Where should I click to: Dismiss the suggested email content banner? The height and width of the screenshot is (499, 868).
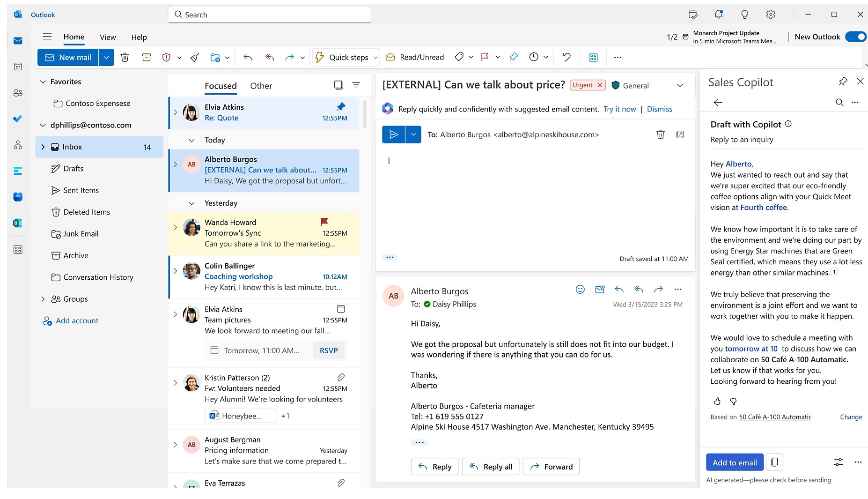click(659, 109)
